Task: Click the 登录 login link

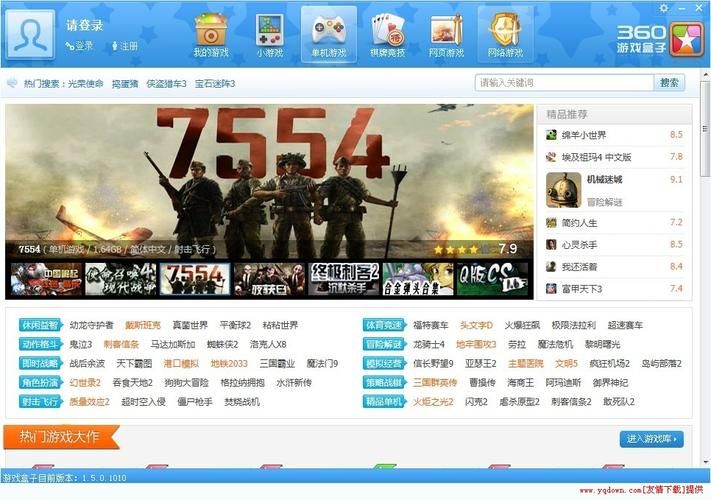Action: [x=80, y=46]
